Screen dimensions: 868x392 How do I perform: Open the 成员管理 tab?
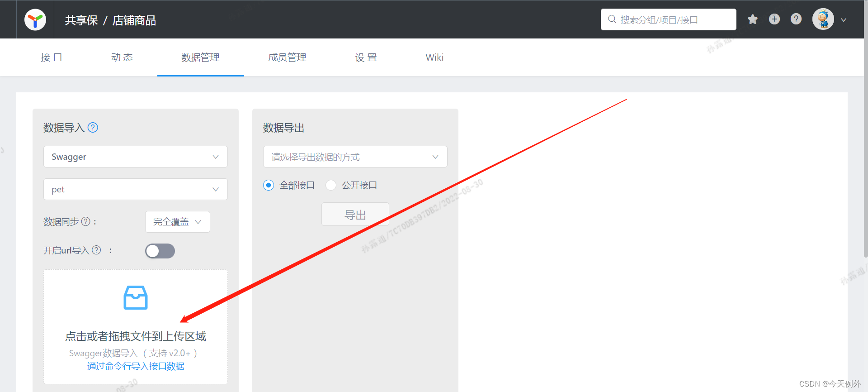point(288,57)
